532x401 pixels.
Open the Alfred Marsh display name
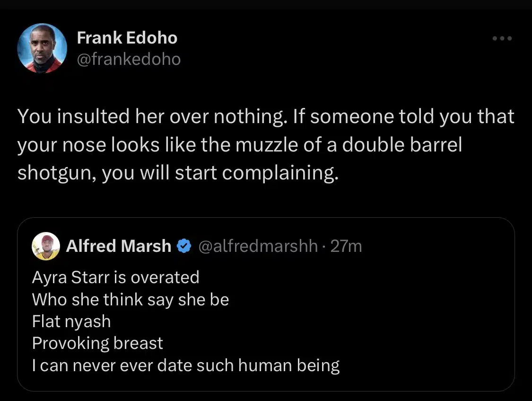pyautogui.click(x=119, y=246)
